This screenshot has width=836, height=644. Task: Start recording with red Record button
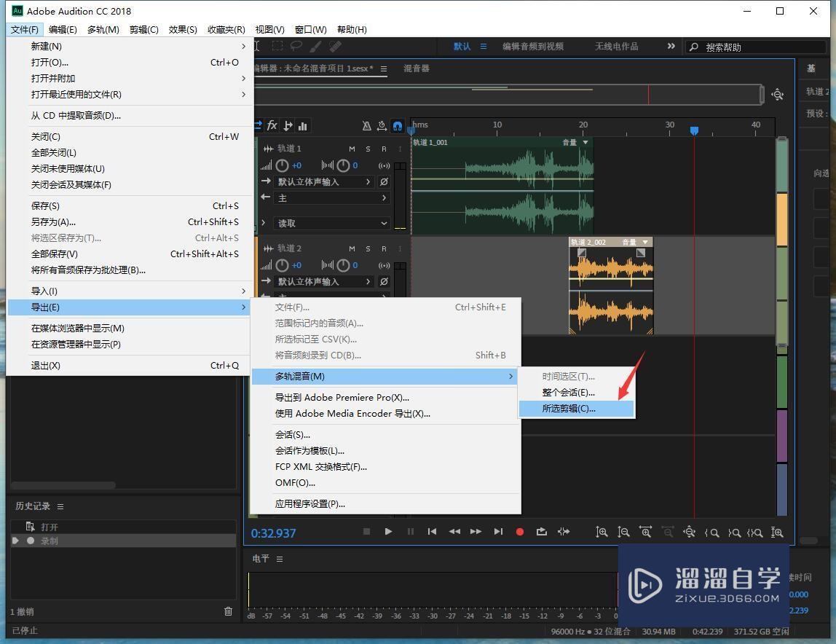click(x=520, y=531)
